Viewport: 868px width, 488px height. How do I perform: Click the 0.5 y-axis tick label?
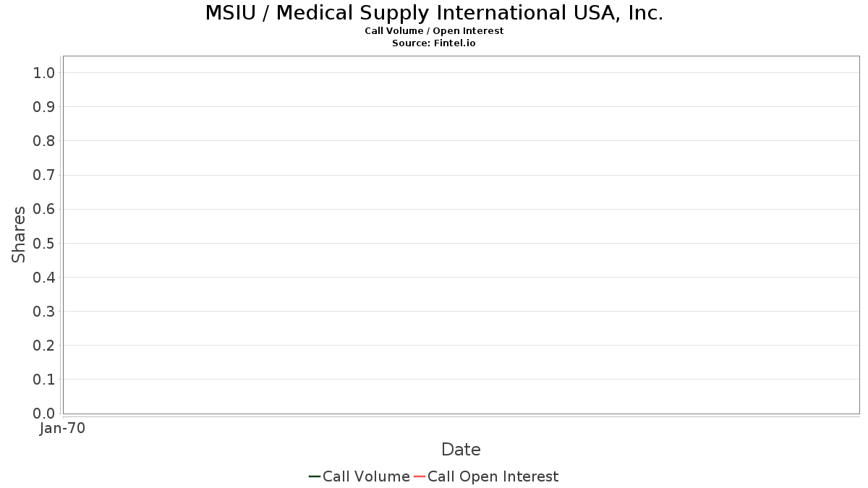44,243
